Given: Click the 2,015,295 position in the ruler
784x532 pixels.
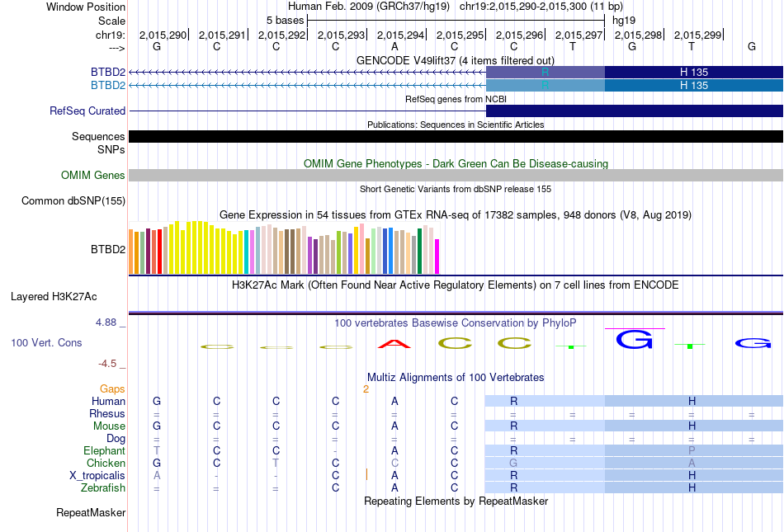Looking at the screenshot, I should coord(460,35).
